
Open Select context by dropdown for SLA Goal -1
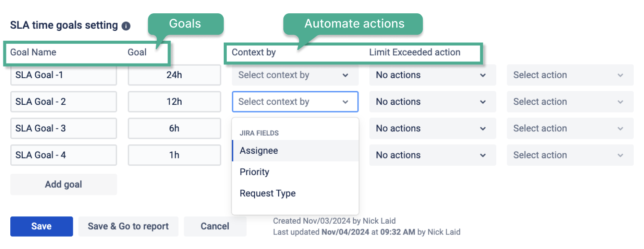295,75
